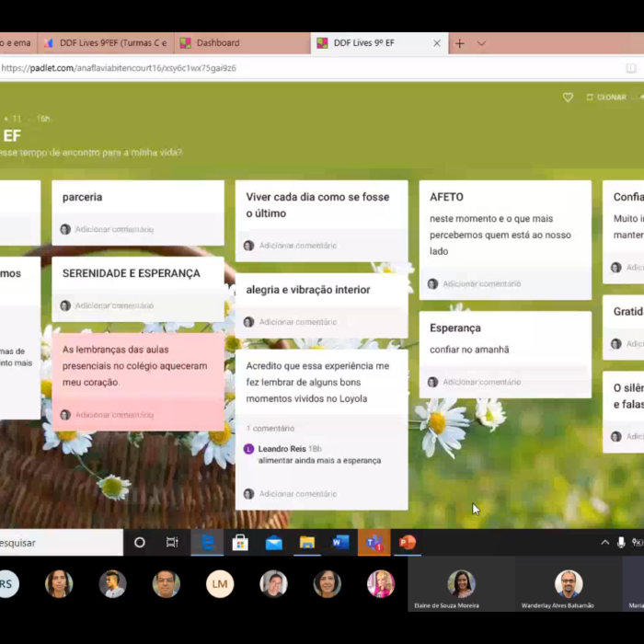644x644 pixels.
Task: Expand the browser tab list chevron
Action: [x=481, y=43]
